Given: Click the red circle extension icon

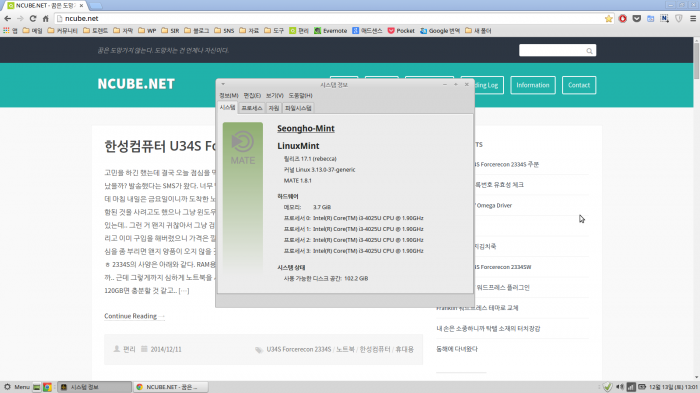Looking at the screenshot, I should tap(623, 19).
